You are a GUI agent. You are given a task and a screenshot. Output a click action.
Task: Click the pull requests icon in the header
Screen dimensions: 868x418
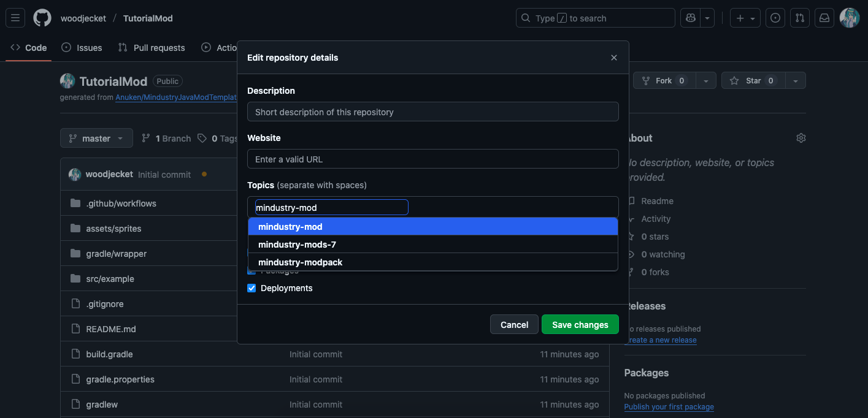799,18
